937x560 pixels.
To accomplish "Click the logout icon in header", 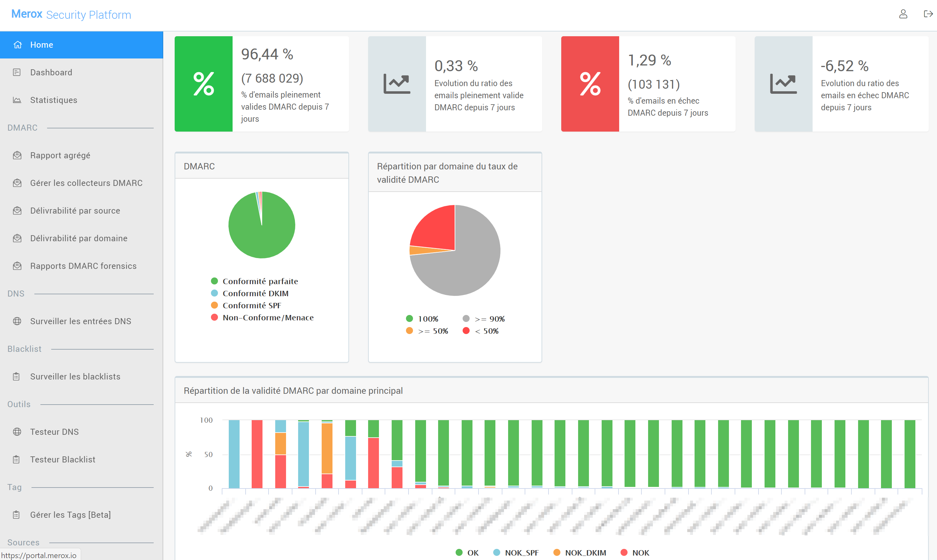I will coord(928,14).
